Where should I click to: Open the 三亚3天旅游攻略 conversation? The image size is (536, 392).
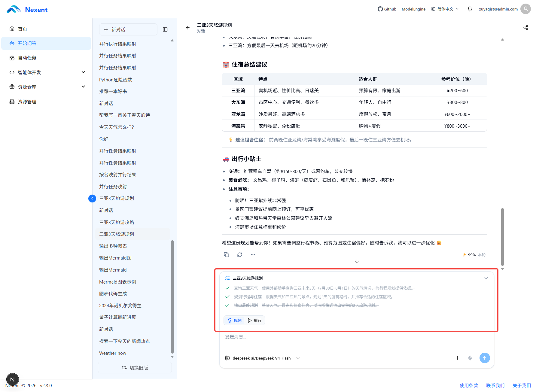coord(132,222)
